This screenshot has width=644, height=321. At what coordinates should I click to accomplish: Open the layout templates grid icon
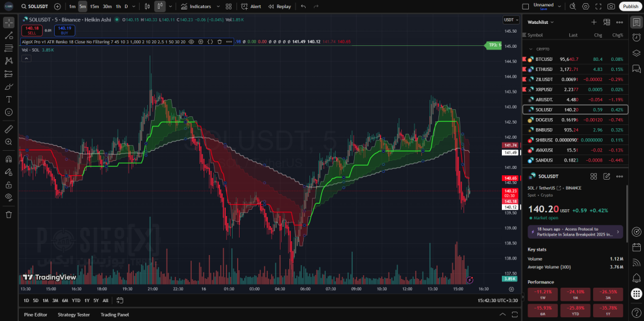(229, 6)
